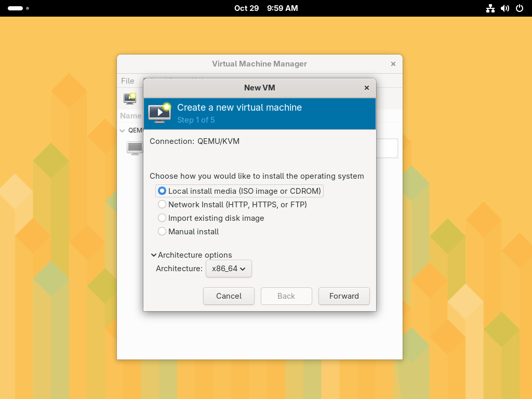Click the create new virtual machine toolbar icon

click(129, 98)
